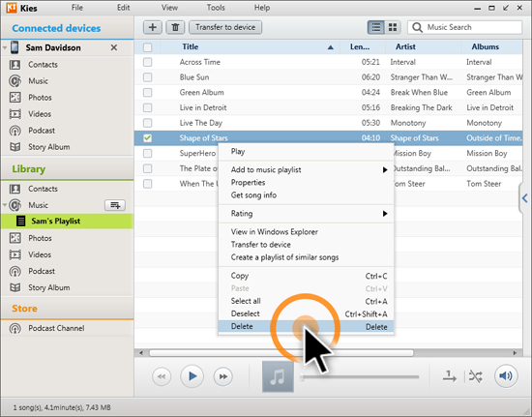The image size is (532, 417).
Task: Uncheck the Shape of Stars checkbox
Action: click(148, 138)
